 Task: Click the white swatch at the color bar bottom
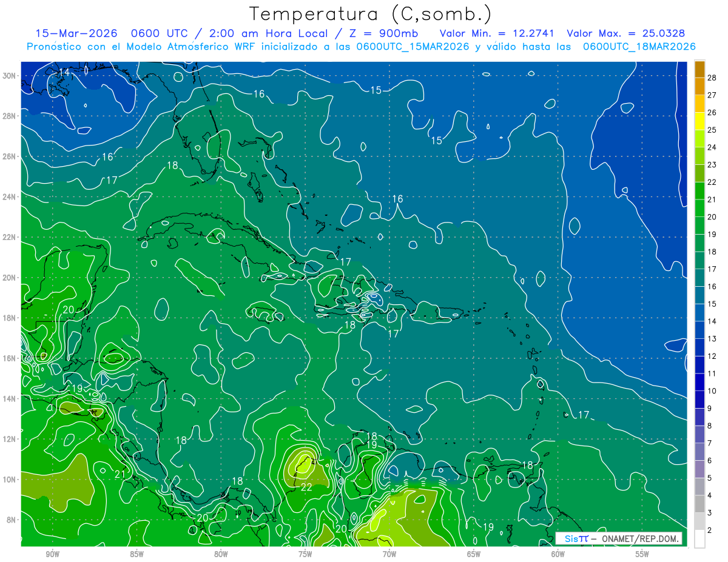point(700,539)
